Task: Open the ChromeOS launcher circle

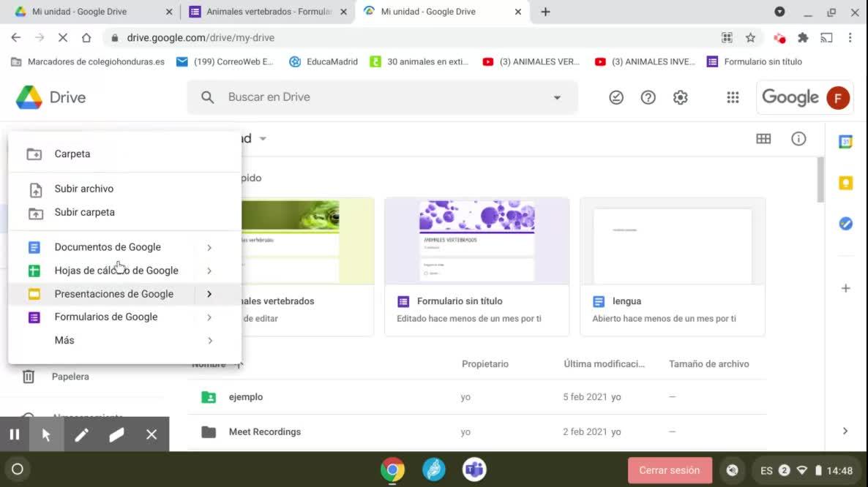Action: [17, 469]
